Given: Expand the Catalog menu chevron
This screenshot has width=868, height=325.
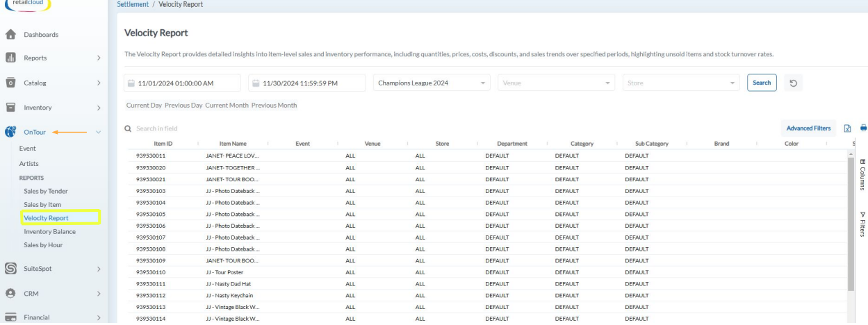Looking at the screenshot, I should point(99,83).
